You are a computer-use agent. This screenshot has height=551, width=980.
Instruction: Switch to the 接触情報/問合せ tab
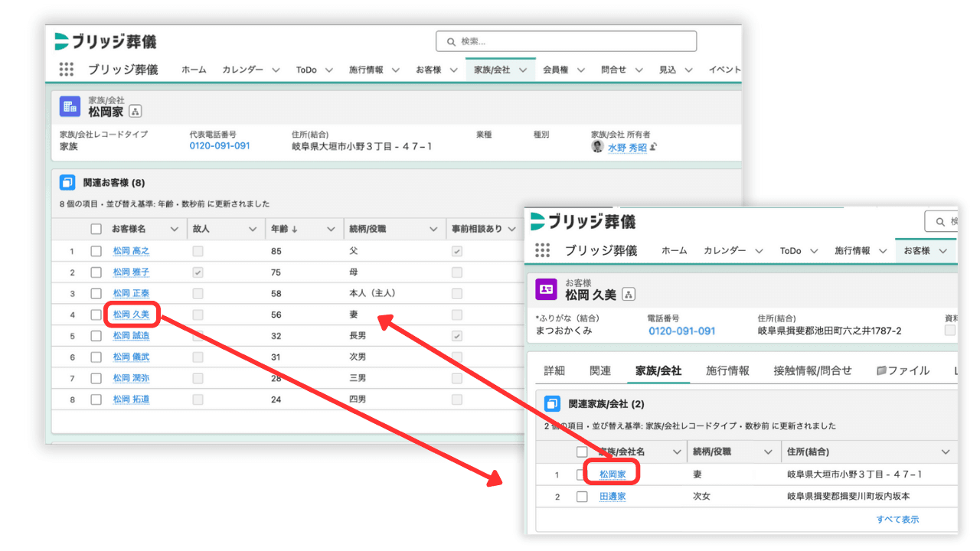click(812, 370)
